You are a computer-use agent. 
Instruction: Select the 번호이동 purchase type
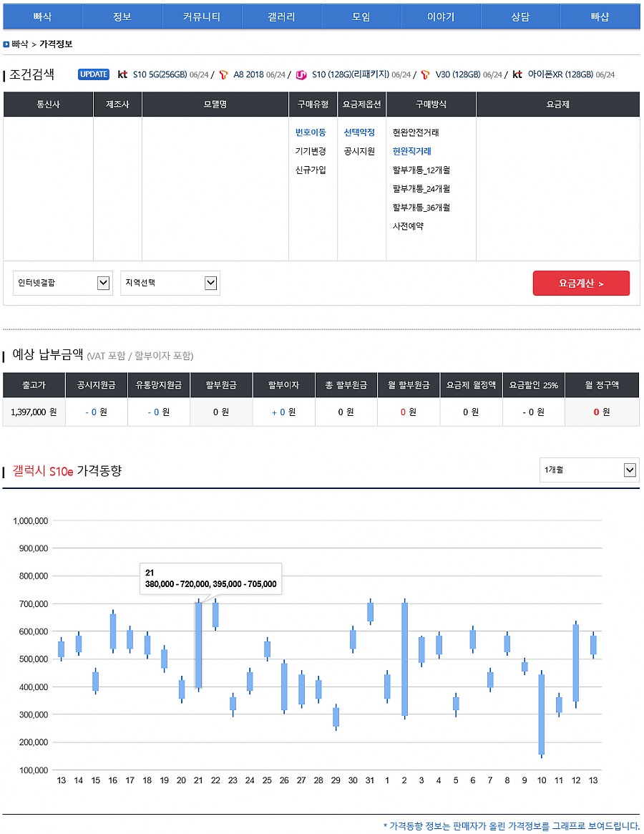(311, 132)
